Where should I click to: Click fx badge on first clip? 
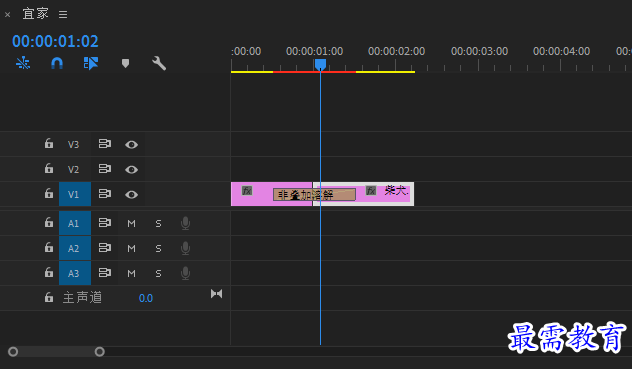[x=247, y=191]
